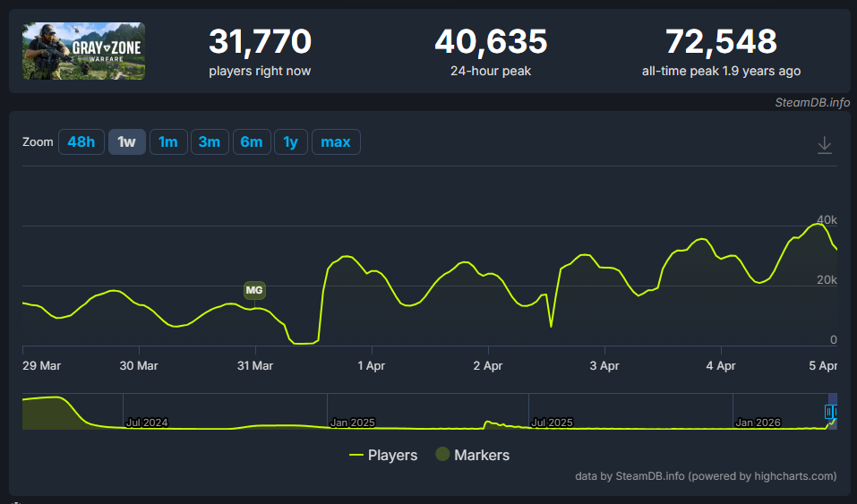Toggle the Markers series in legend
The image size is (857, 504).
point(473,455)
